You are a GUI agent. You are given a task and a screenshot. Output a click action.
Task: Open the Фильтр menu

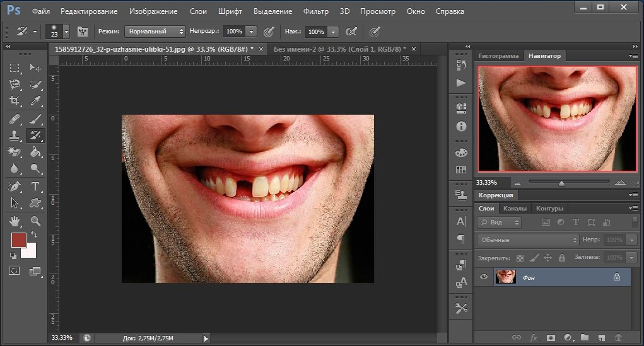[316, 11]
